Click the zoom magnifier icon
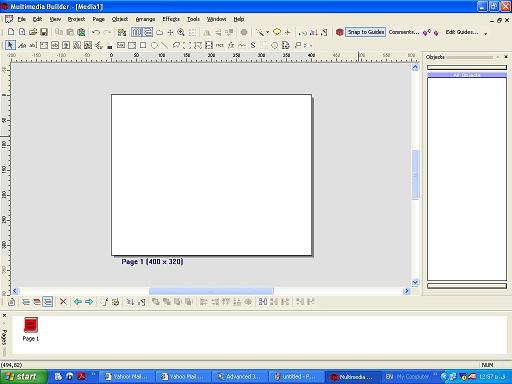 tap(181, 32)
